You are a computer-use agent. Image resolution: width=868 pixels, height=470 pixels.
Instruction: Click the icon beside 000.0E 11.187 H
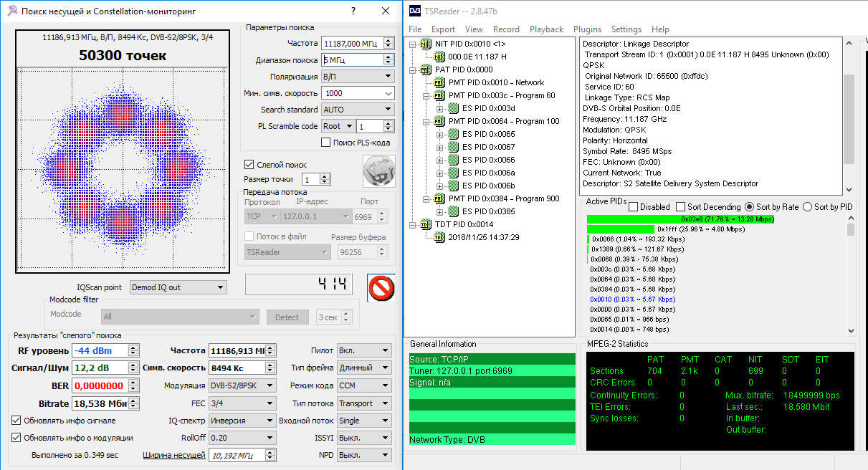(439, 57)
